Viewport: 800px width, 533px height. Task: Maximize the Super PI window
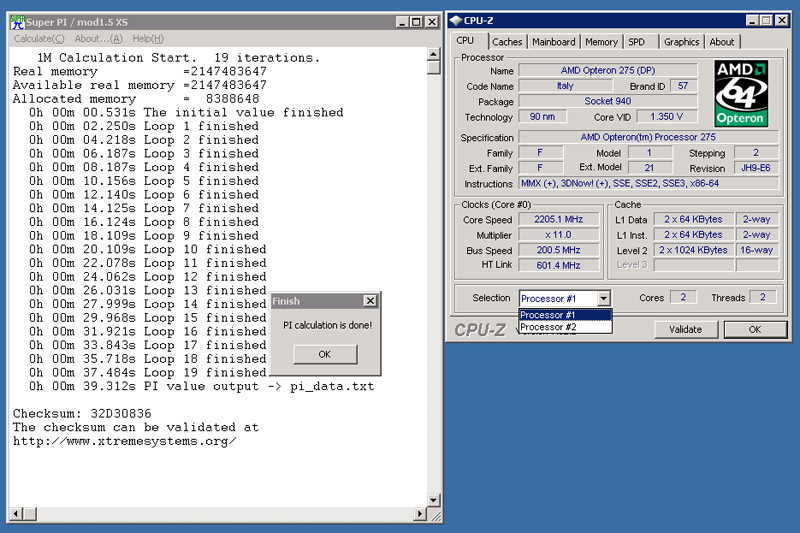pyautogui.click(x=416, y=22)
